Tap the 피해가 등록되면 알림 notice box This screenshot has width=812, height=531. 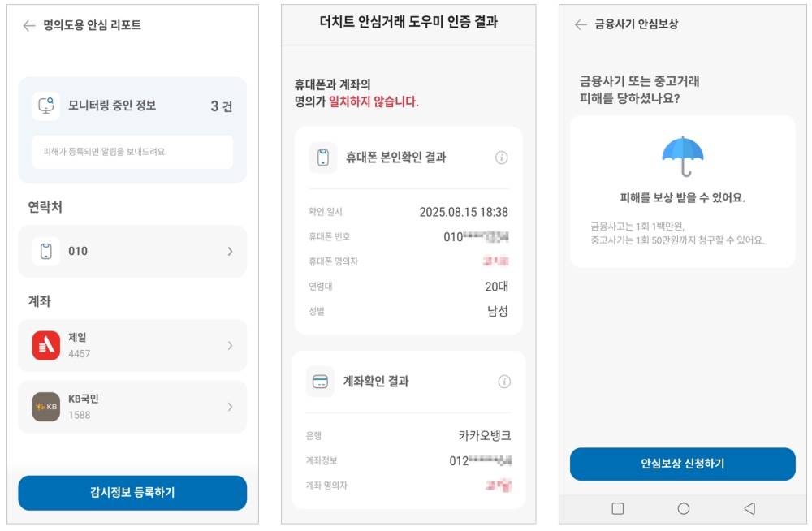[x=132, y=152]
